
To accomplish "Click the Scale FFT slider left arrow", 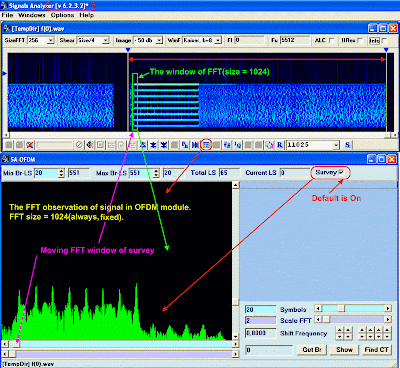I will point(318,320).
